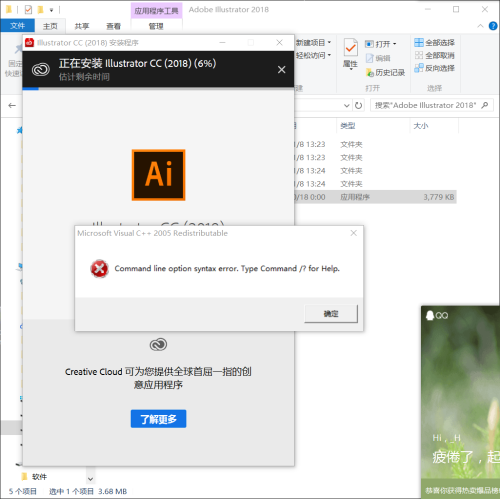Click the 编辑 pencil page icon
The image size is (500, 499).
pos(370,58)
